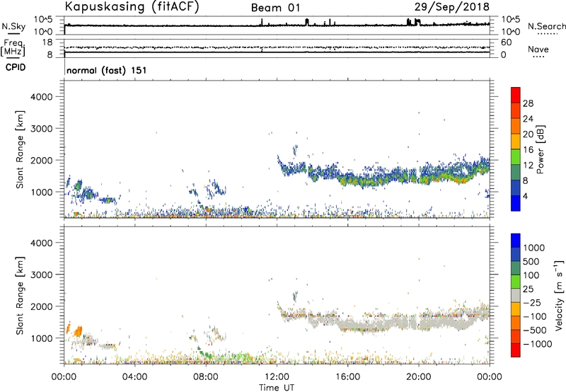This screenshot has height=392, width=566.
Task: Pick the red bottom segment of the velocity colorbar
Action: (516, 350)
